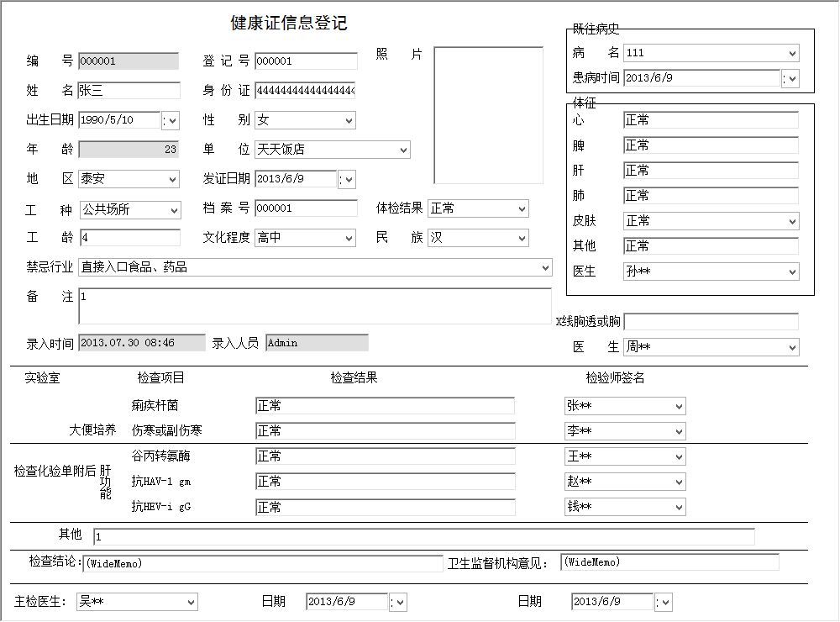Click the 照片 photo box
The width and height of the screenshot is (840, 622).
(489, 115)
